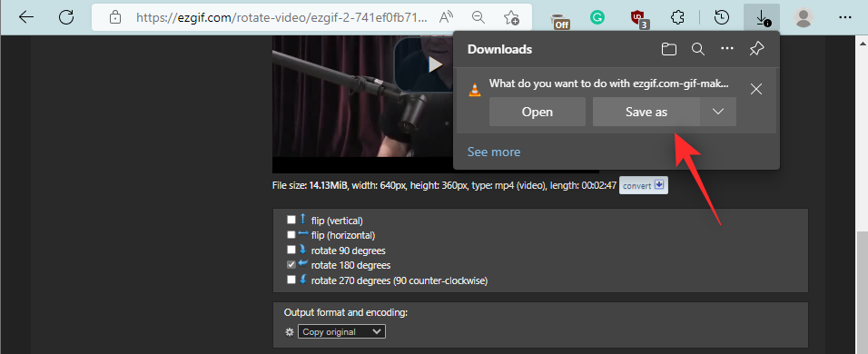Viewport: 868px width, 354px height.
Task: Open the Extensions puzzle icon
Action: (x=677, y=18)
